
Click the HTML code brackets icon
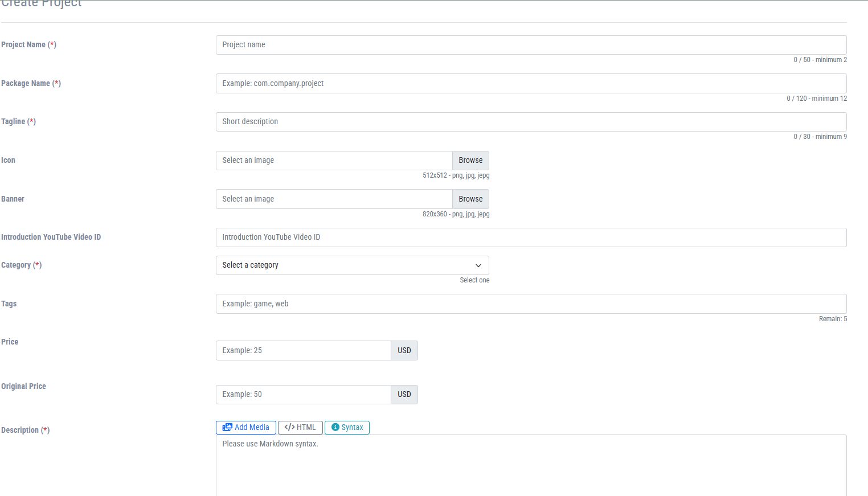pyautogui.click(x=289, y=428)
